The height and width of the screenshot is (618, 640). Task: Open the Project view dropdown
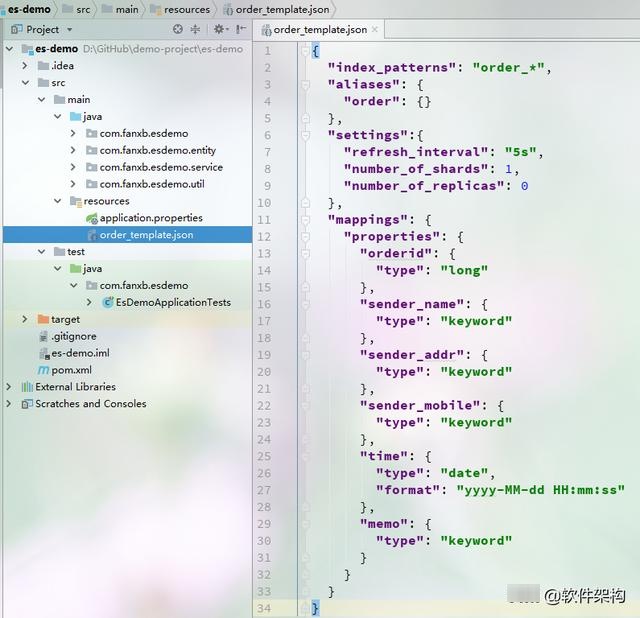pos(69,29)
